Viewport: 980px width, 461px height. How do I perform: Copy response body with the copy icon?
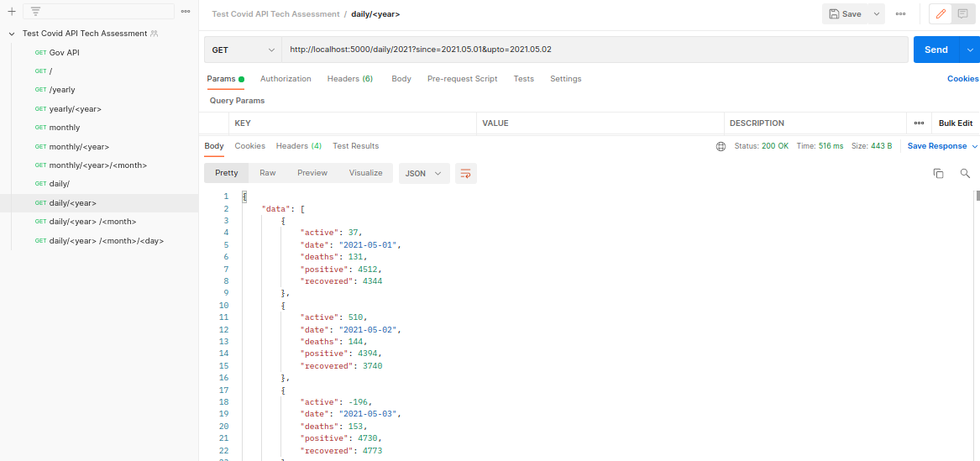[x=938, y=173]
